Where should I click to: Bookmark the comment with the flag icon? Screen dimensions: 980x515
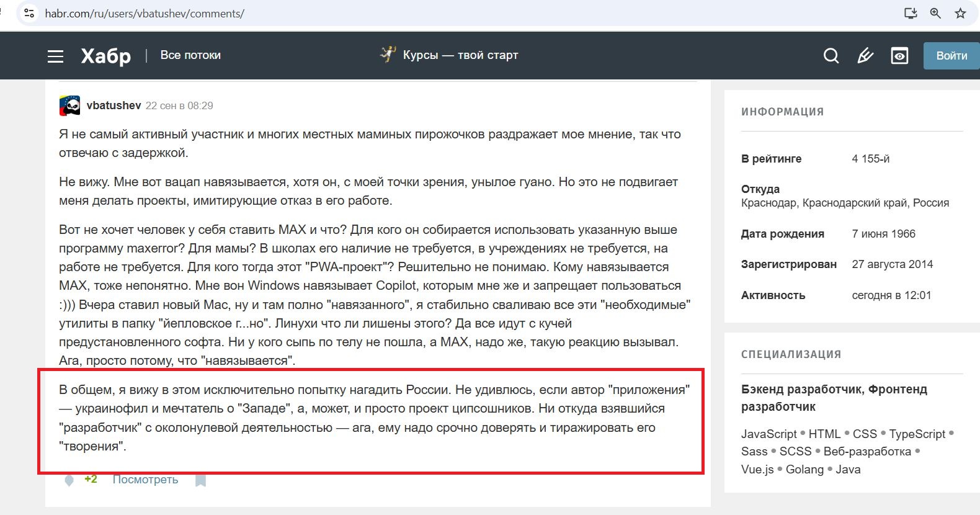coord(200,480)
